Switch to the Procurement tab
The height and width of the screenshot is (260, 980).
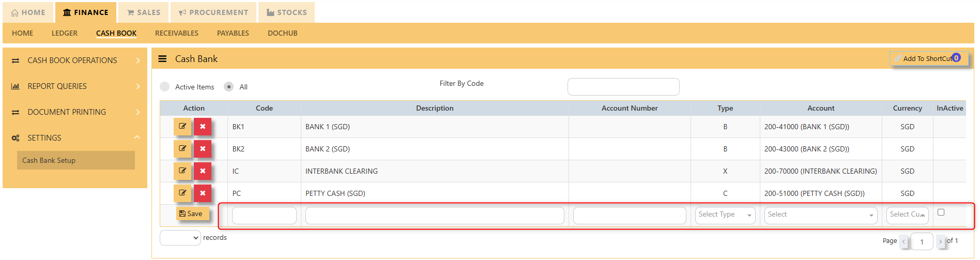pyautogui.click(x=213, y=12)
